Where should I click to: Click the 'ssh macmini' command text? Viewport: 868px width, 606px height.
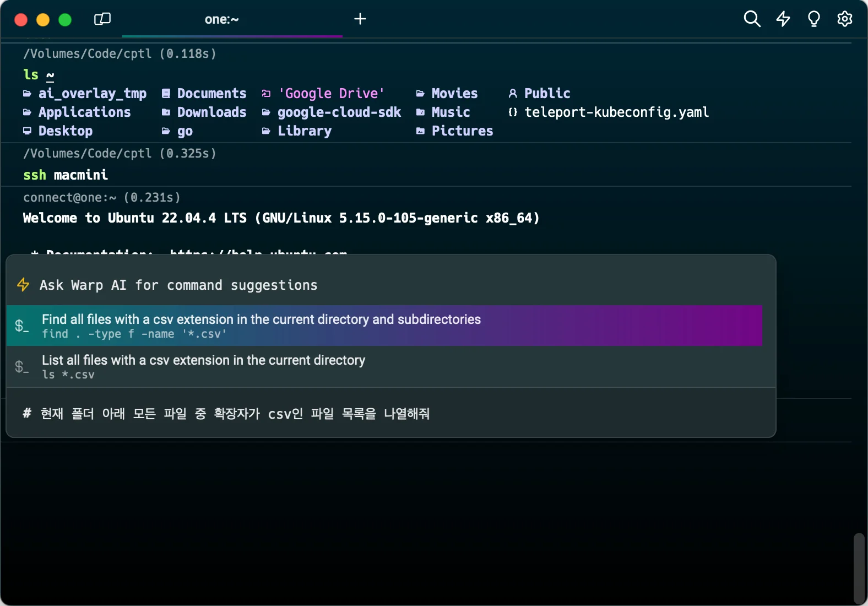point(66,175)
